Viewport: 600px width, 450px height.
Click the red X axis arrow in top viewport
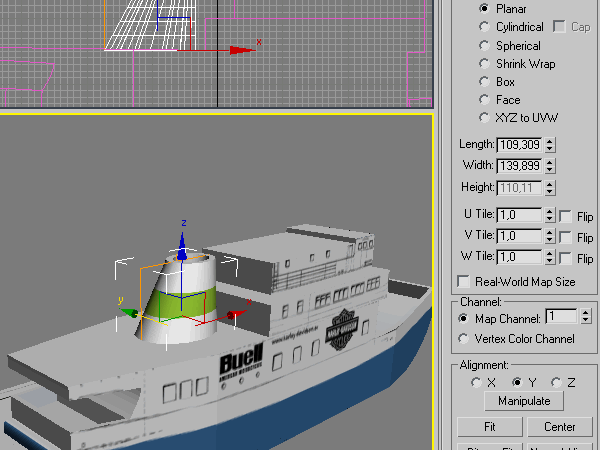point(242,50)
